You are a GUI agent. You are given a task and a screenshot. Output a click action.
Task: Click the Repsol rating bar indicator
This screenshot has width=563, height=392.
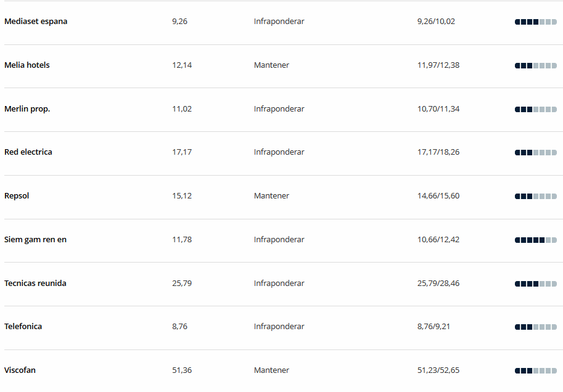pos(536,197)
